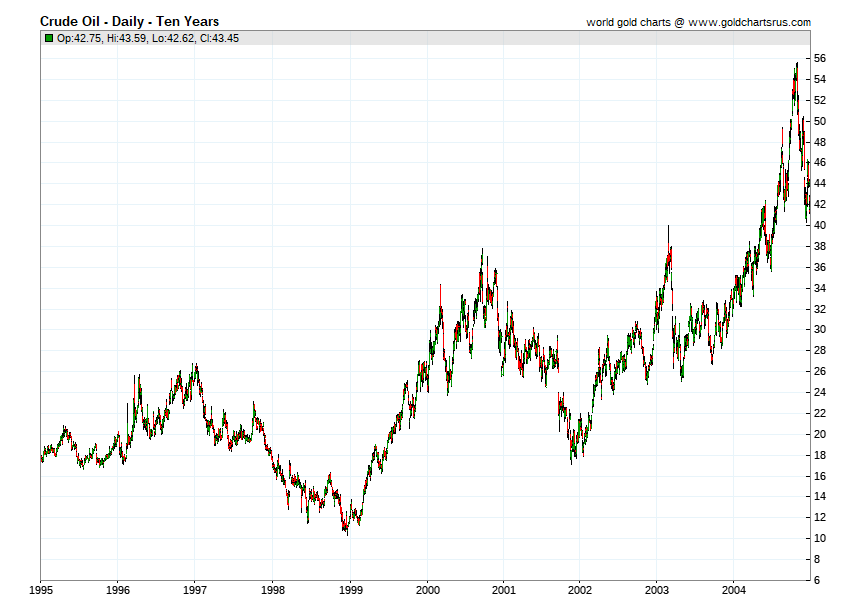Select the 1997 x-axis label
This screenshot has height=616, width=850.
tap(195, 590)
